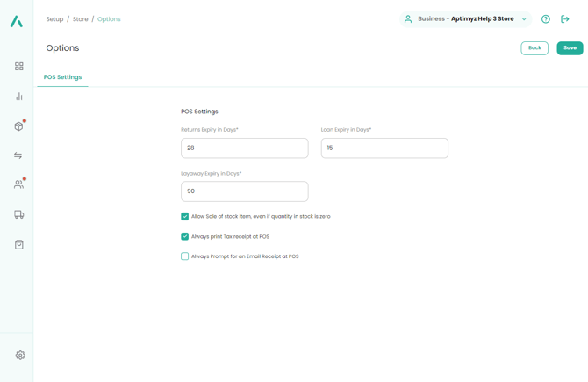Toggle Always print Tax receipt checkbox
588x382 pixels.
pyautogui.click(x=185, y=236)
